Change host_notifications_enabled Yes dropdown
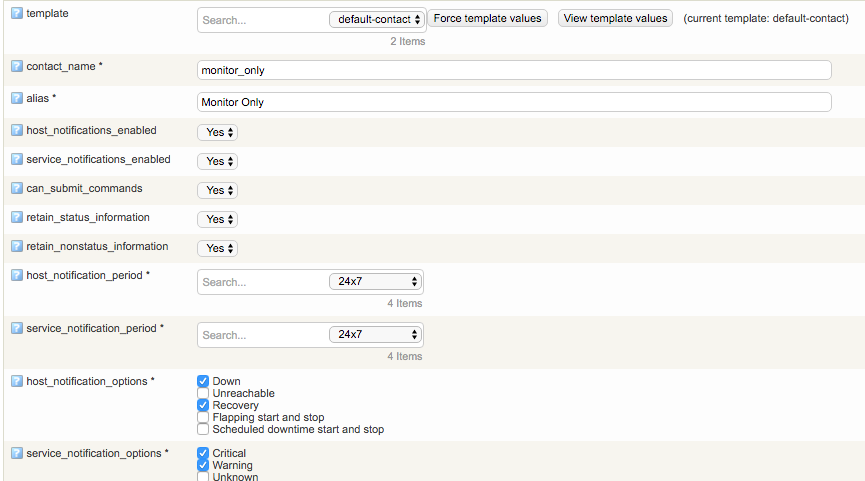The width and height of the screenshot is (865, 481). (218, 132)
